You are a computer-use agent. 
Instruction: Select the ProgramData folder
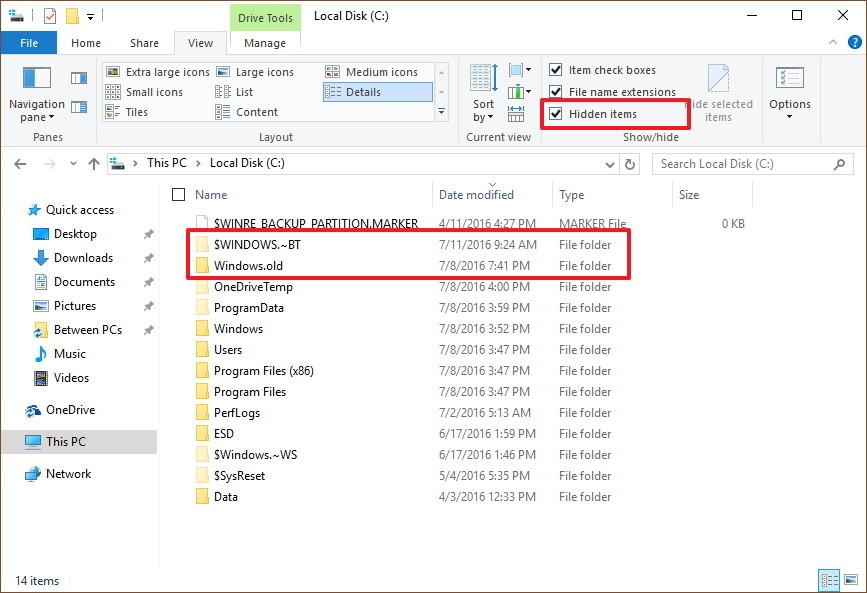pos(248,308)
